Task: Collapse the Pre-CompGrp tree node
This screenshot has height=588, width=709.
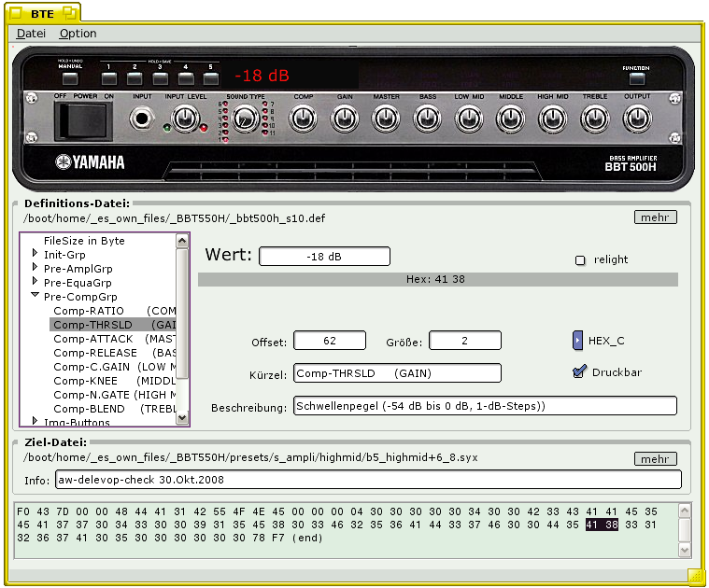Action: (35, 295)
